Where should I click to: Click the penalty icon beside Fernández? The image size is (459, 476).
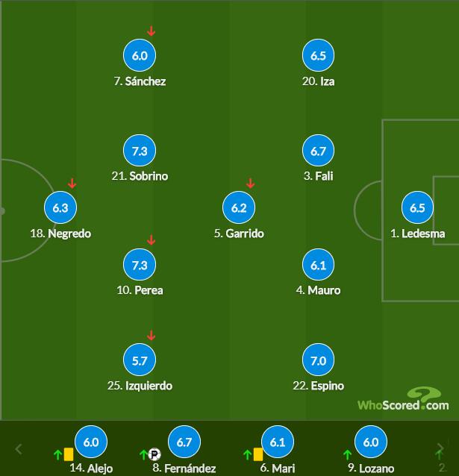(154, 454)
